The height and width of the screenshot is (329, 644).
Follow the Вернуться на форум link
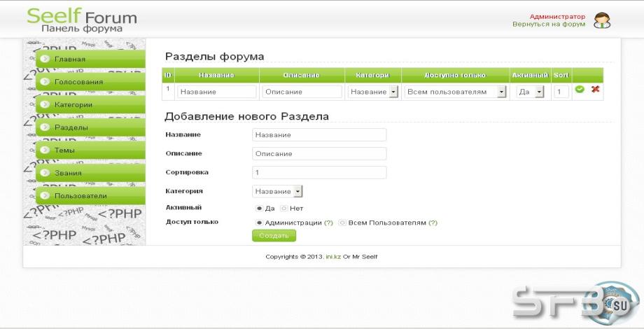[549, 24]
